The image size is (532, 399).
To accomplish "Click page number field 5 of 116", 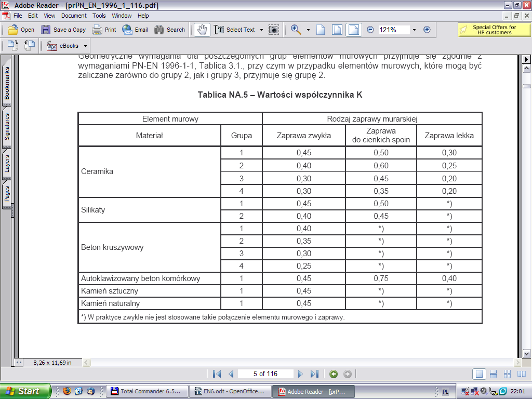I will 265,374.
